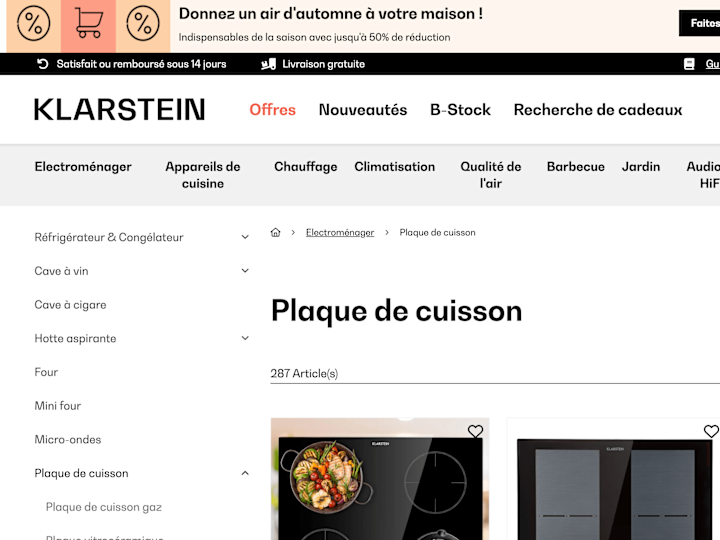Image resolution: width=720 pixels, height=540 pixels.
Task: Click the home icon in breadcrumb
Action: click(x=276, y=232)
